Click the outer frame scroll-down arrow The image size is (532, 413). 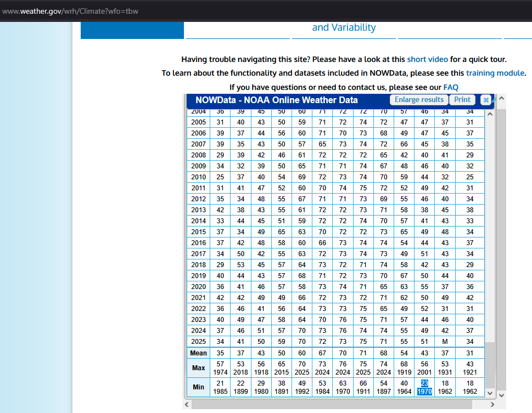(501, 394)
